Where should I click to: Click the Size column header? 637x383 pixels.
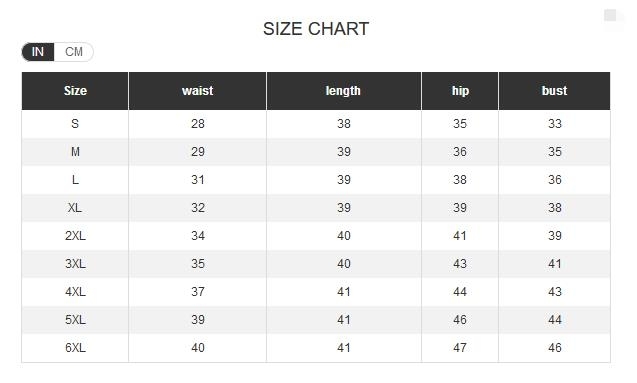click(75, 91)
